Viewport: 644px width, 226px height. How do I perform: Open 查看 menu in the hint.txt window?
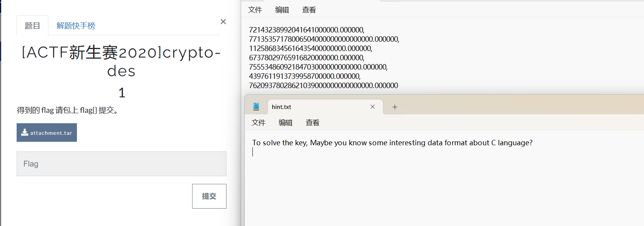(313, 122)
